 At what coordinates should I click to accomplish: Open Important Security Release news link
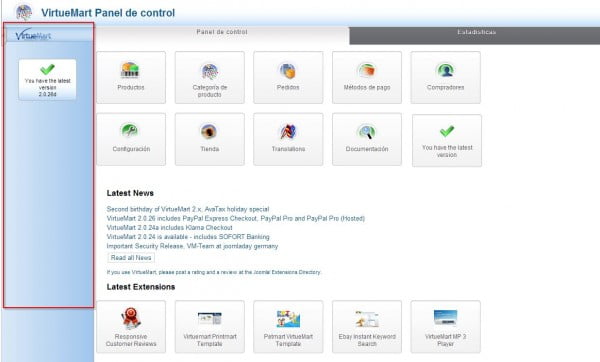click(192, 246)
